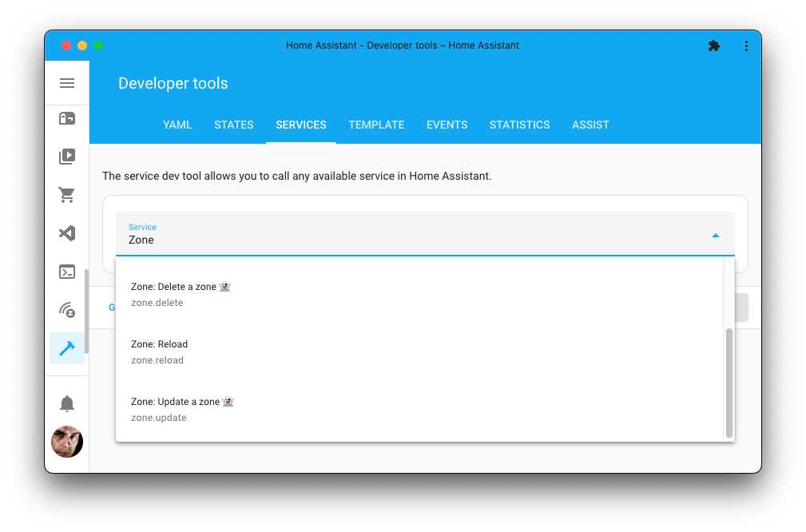
Task: Click the user avatar at sidebar bottom
Action: click(67, 442)
